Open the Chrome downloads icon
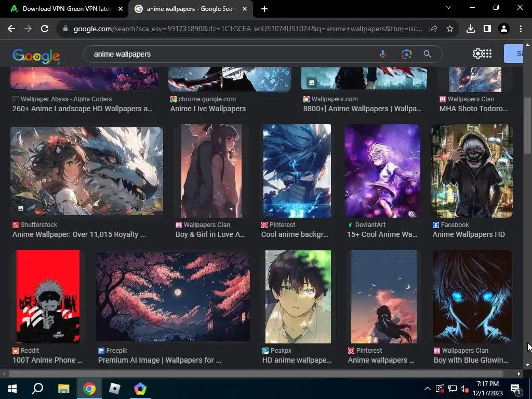Screen dimensions: 532x399 tap(471, 29)
